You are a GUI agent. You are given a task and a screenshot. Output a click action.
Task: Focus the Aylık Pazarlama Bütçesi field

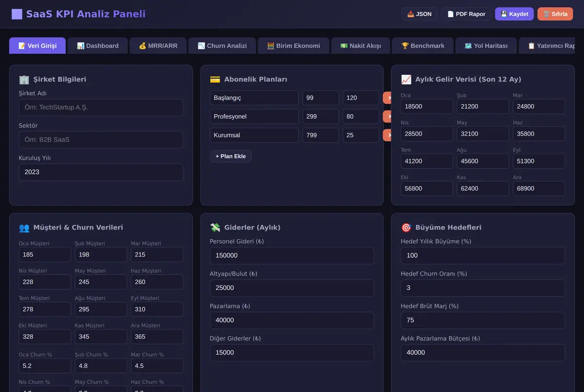pos(483,353)
